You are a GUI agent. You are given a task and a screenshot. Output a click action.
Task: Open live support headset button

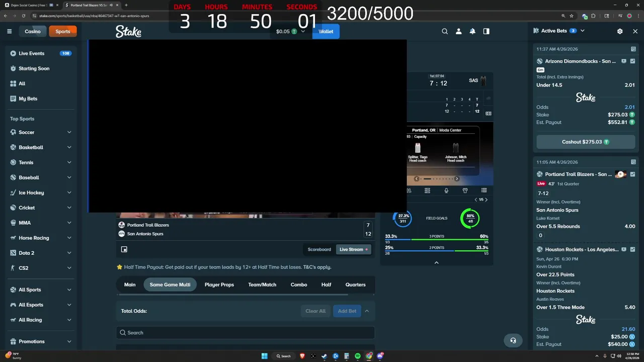tap(513, 340)
